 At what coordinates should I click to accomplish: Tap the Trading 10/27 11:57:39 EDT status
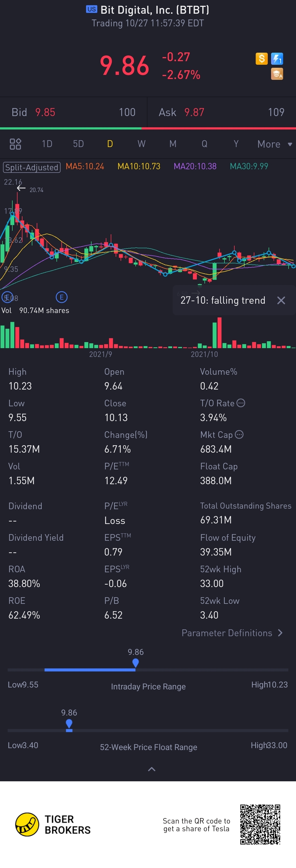(x=148, y=23)
